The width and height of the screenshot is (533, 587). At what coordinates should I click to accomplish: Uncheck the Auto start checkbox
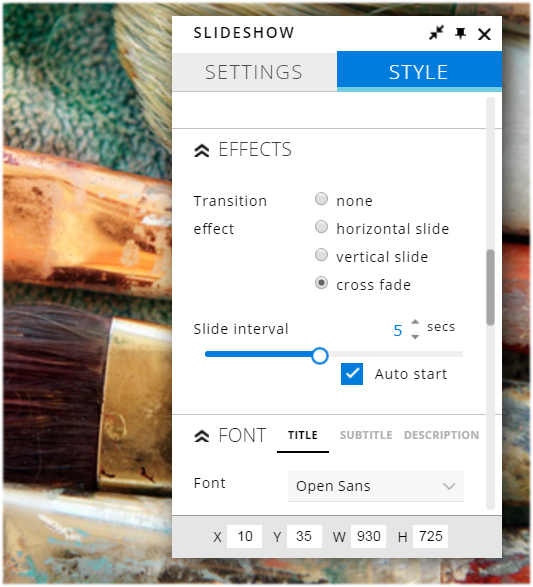tap(352, 374)
